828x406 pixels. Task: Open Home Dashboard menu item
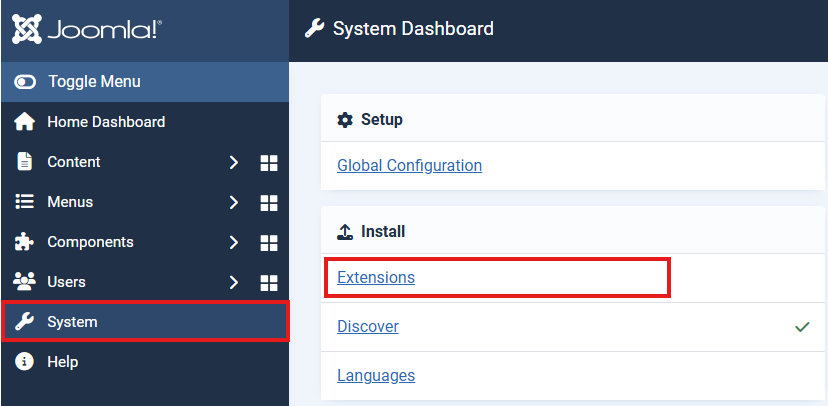[106, 122]
